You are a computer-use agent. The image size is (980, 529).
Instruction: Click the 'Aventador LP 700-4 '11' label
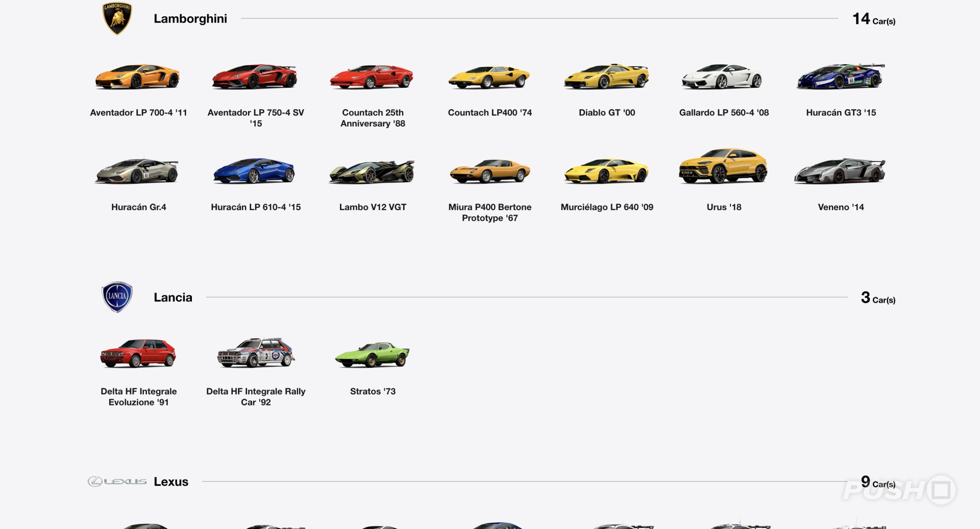(138, 112)
